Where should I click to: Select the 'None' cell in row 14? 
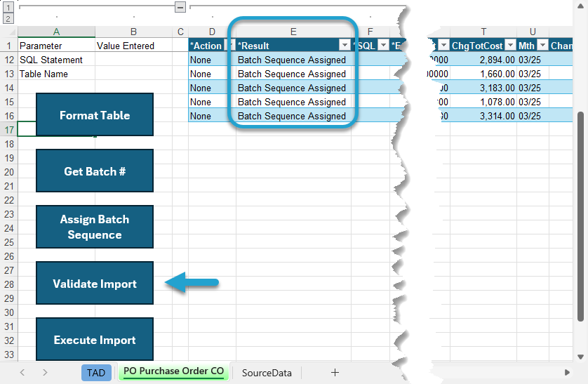[212, 88]
